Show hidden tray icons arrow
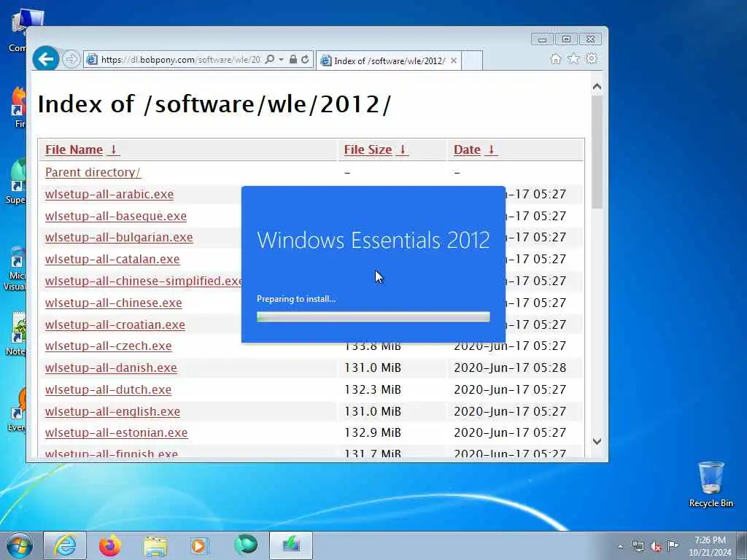747x560 pixels. point(620,547)
